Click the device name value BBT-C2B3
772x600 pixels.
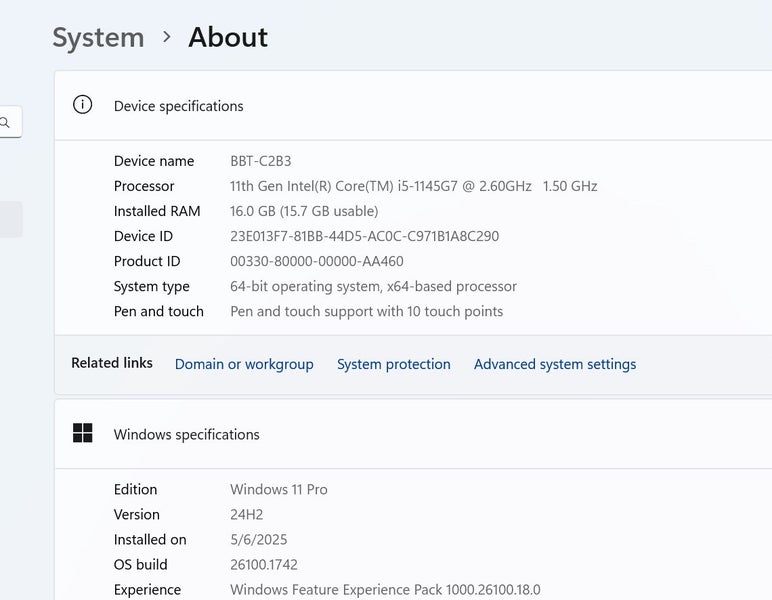(x=260, y=161)
